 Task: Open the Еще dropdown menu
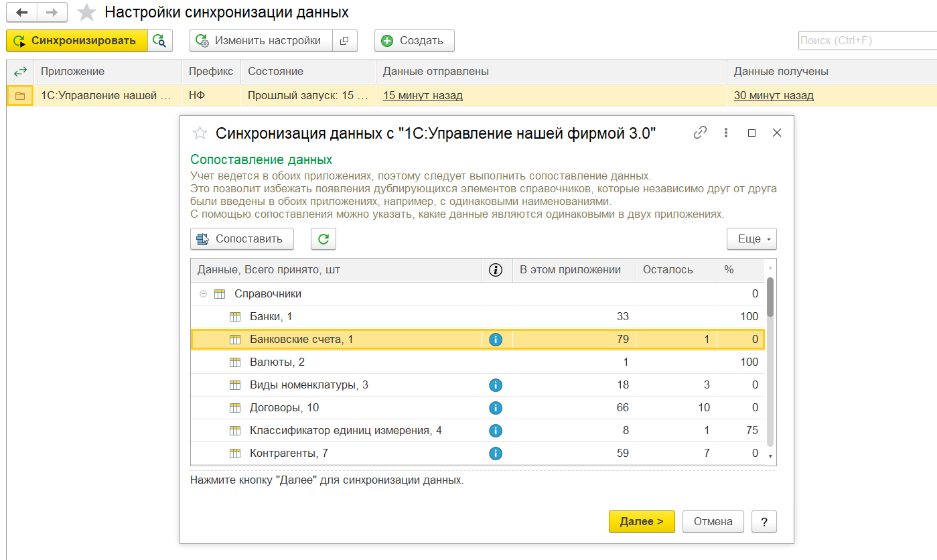751,239
